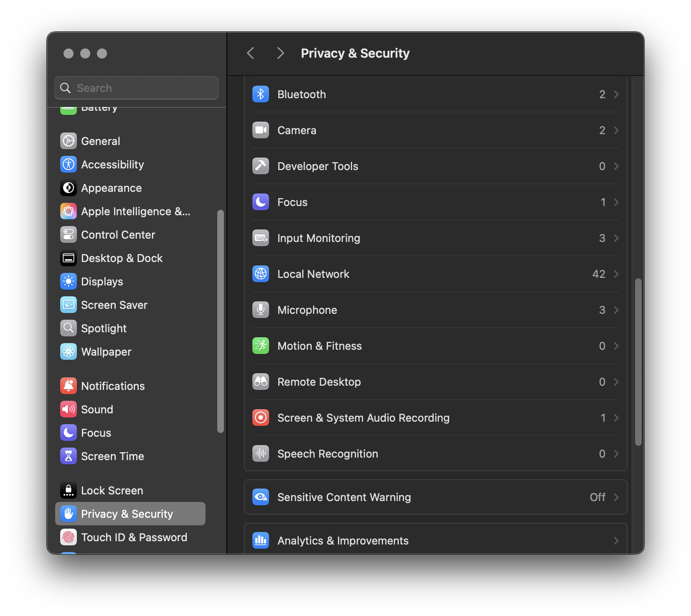Image resolution: width=691 pixels, height=616 pixels.
Task: Click the Speech Recognition waveform icon
Action: (x=261, y=454)
